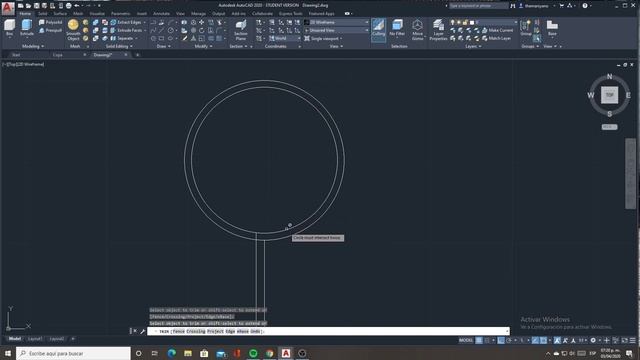Viewport: 640px width, 360px height.
Task: Open the Unsaved View dropdown
Action: coord(336,30)
